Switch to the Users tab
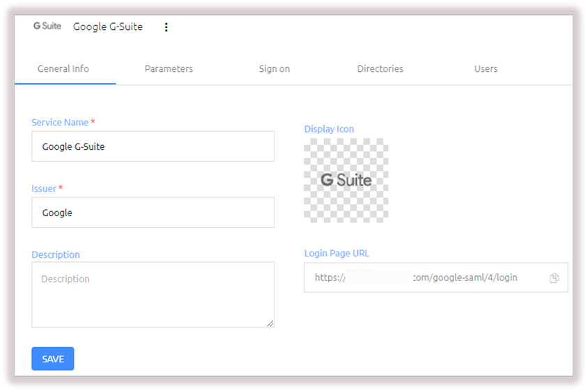Viewport: 588px width, 391px height. point(486,69)
